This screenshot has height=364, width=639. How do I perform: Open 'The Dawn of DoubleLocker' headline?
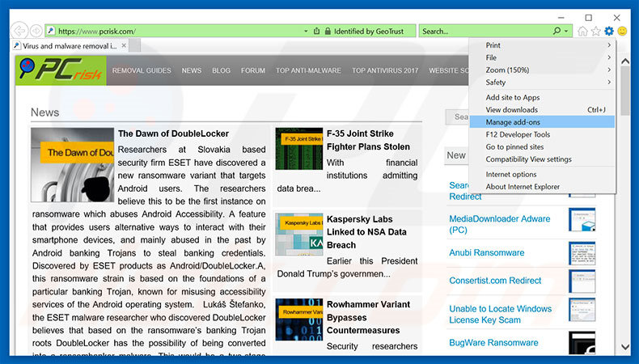coord(173,133)
